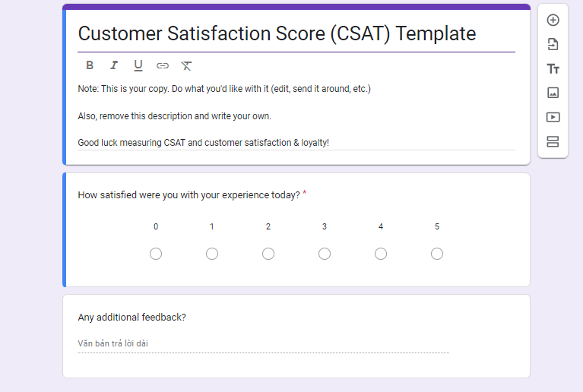This screenshot has width=583, height=392.
Task: Select radio button for score 3
Action: coord(325,254)
